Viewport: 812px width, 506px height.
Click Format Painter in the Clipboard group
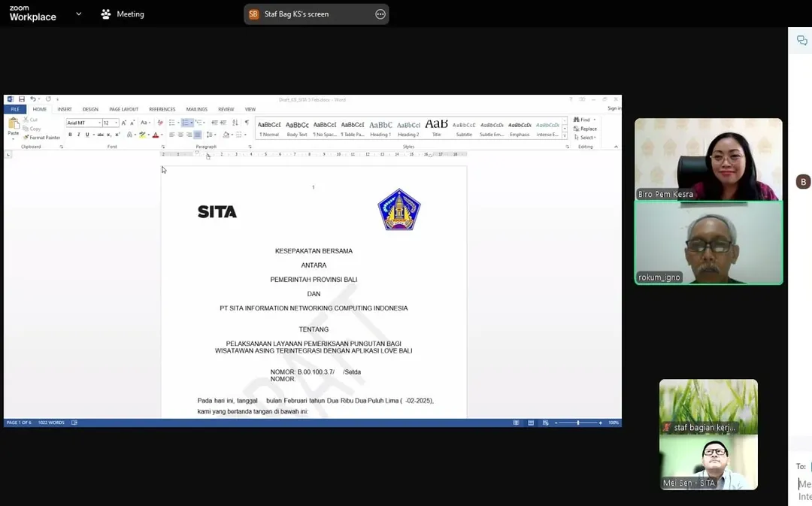[x=42, y=138]
